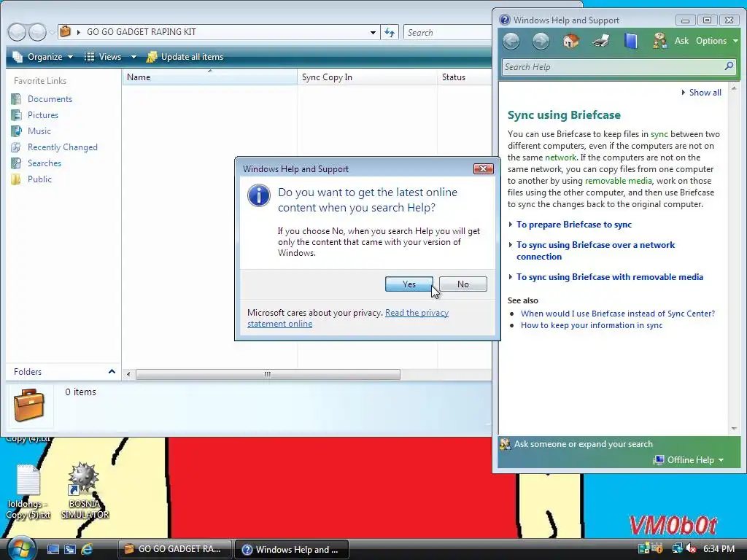The width and height of the screenshot is (747, 560).
Task: Click the Help window scrollbar down arrow
Action: pyautogui.click(x=734, y=428)
